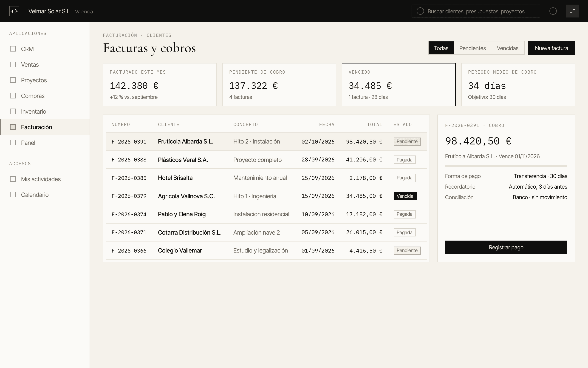Viewport: 588px width, 368px height.
Task: Select the Facturado este mes card
Action: (x=160, y=85)
